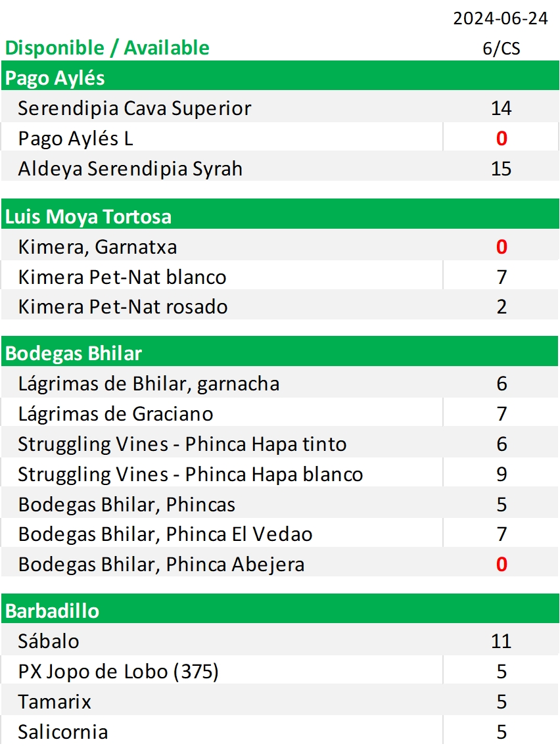Select the PX Jopo de Lobo row
Screen dimensions: 560x746
[280, 671]
